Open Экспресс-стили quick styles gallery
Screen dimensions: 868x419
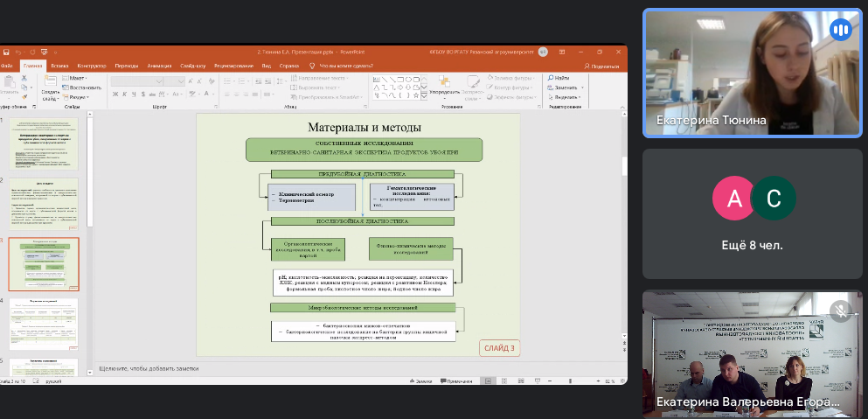coord(473,87)
